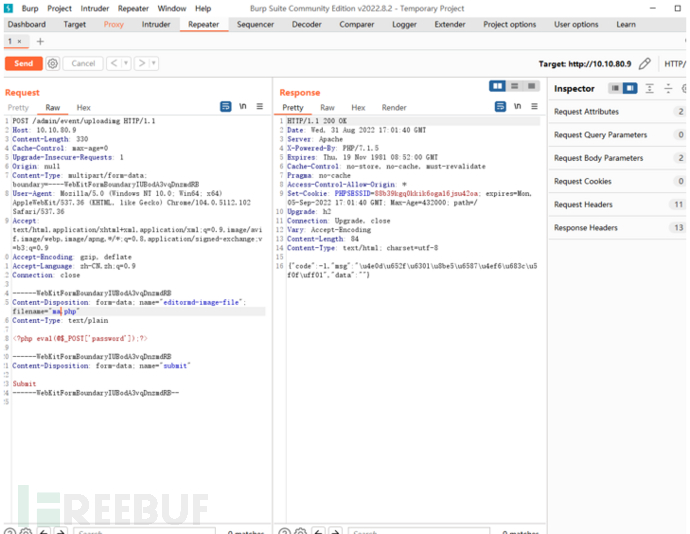
Task: Dock Inspector panel to the left
Action: coord(615,88)
